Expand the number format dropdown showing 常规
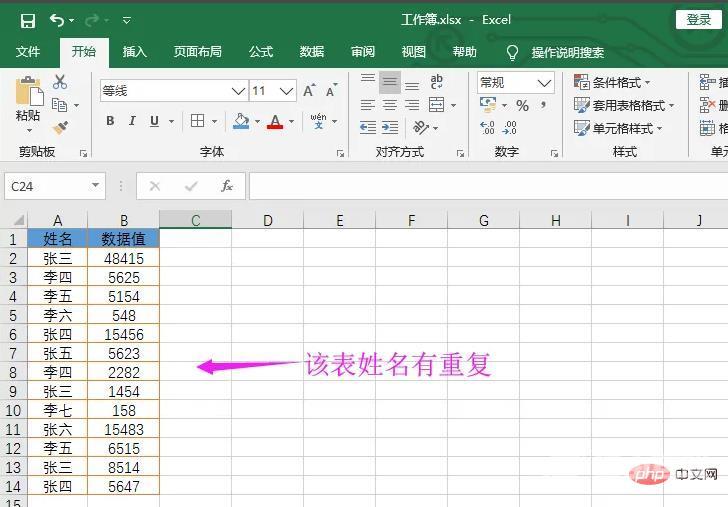Image resolution: width=728 pixels, height=507 pixels. click(x=544, y=83)
